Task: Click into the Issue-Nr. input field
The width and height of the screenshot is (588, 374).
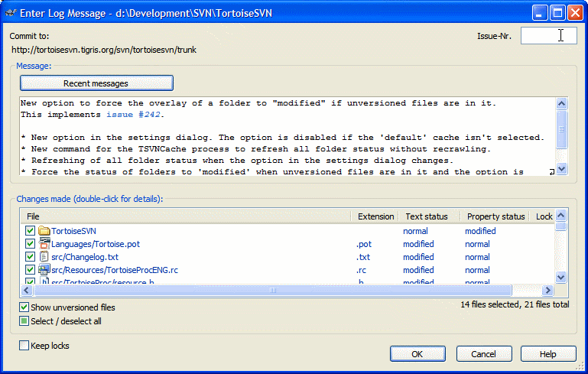Action: tap(548, 36)
